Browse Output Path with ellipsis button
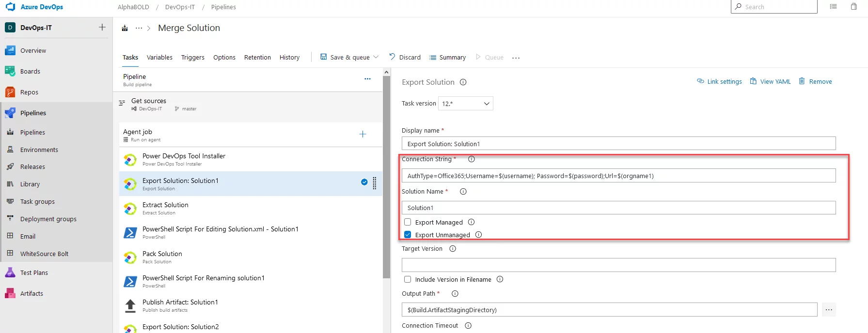The width and height of the screenshot is (868, 333). (829, 310)
